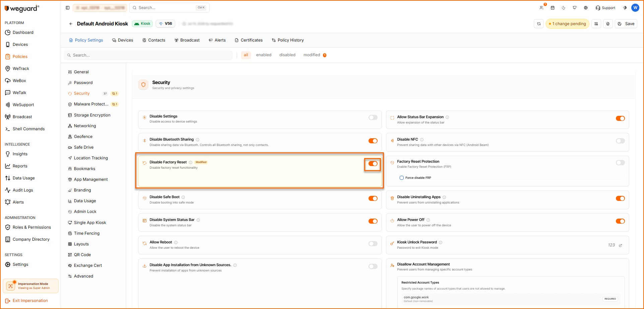
Task: Click info icon beside Disable Factory Reset
Action: tap(190, 162)
